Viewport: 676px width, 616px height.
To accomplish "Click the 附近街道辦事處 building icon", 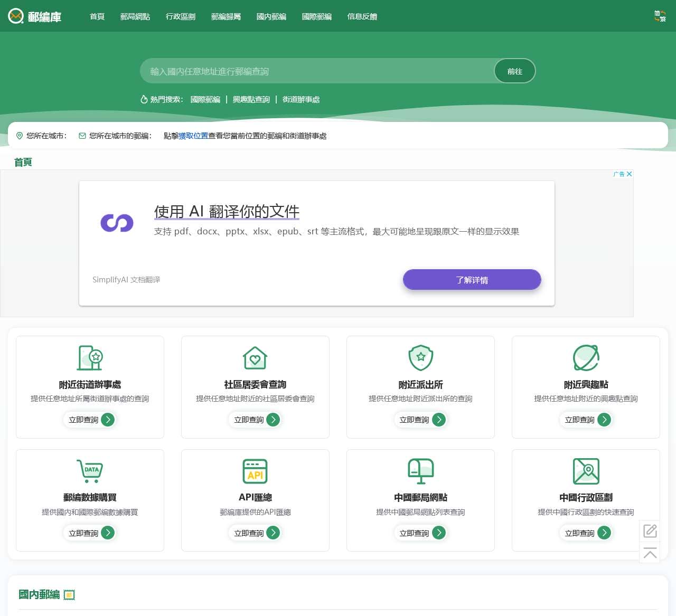I will 90,358.
